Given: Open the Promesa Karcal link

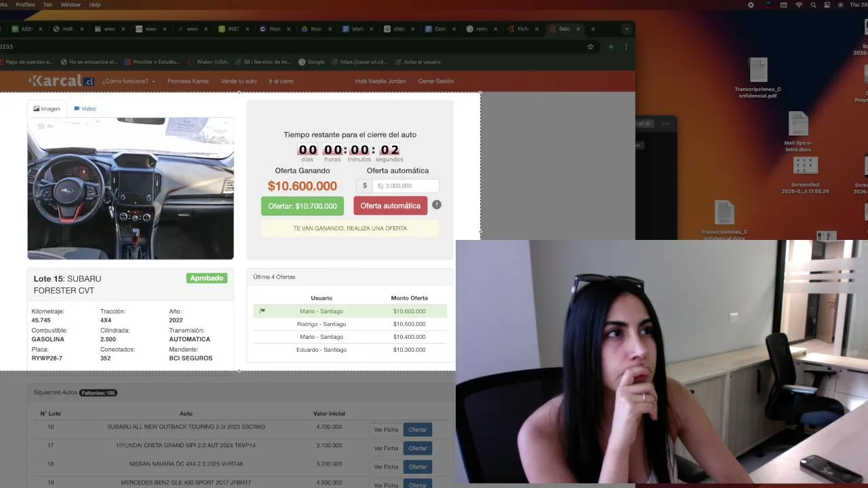Looking at the screenshot, I should click(188, 81).
